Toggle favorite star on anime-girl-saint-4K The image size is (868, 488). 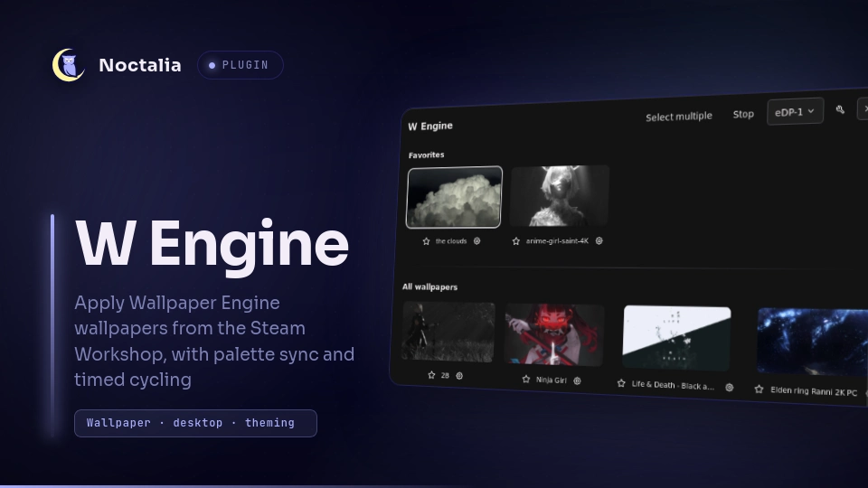[516, 241]
